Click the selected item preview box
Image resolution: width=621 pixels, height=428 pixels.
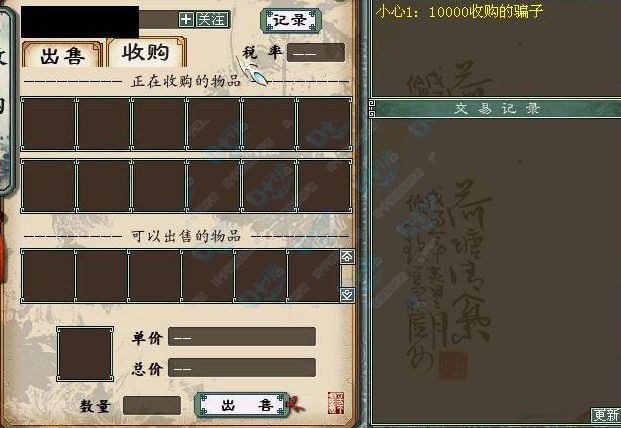(85, 354)
